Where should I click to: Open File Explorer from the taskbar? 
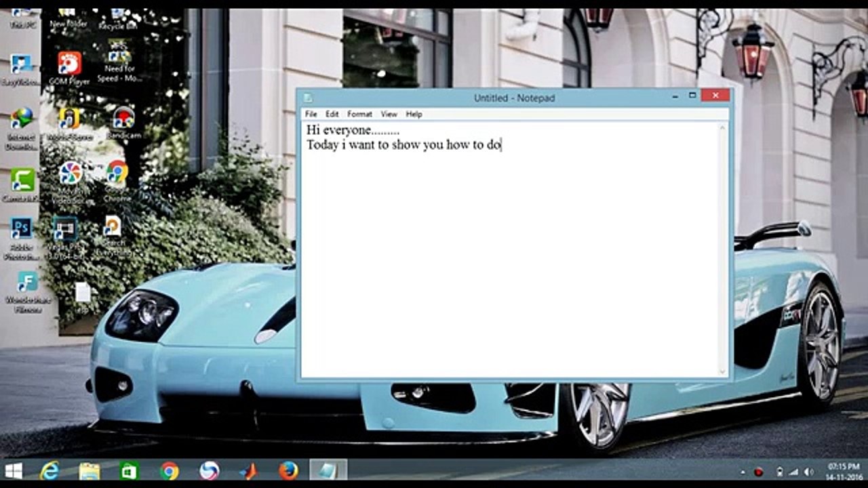[x=90, y=470]
